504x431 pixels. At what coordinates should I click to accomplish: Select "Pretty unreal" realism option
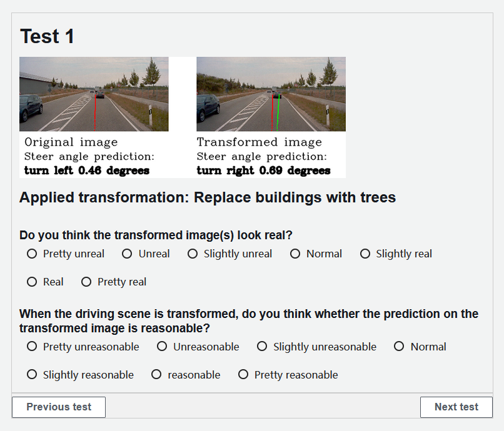tap(32, 254)
